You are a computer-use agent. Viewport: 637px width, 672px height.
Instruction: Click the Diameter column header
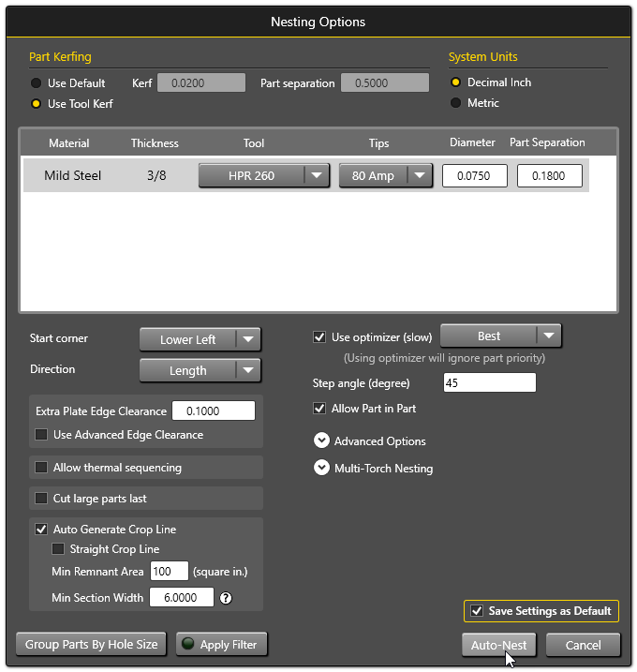click(x=472, y=142)
